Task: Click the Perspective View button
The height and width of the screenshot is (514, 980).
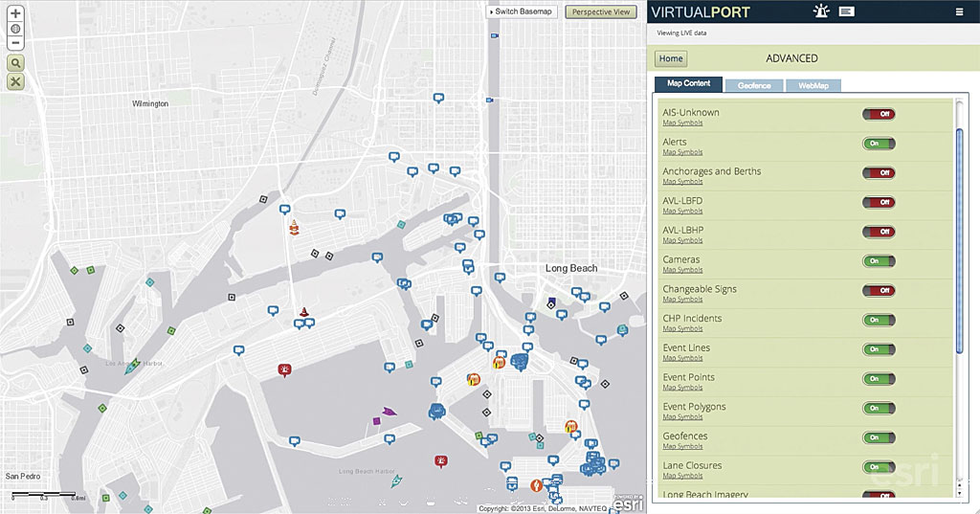Action: [x=601, y=11]
